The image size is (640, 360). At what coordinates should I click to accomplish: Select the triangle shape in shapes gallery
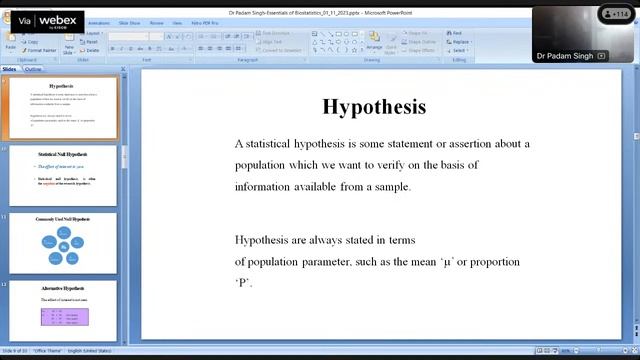(314, 42)
